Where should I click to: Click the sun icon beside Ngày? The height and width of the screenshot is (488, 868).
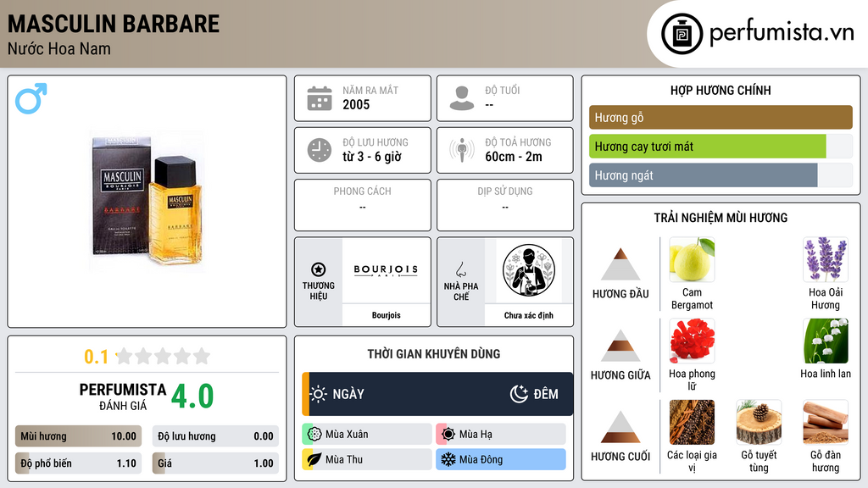(319, 394)
